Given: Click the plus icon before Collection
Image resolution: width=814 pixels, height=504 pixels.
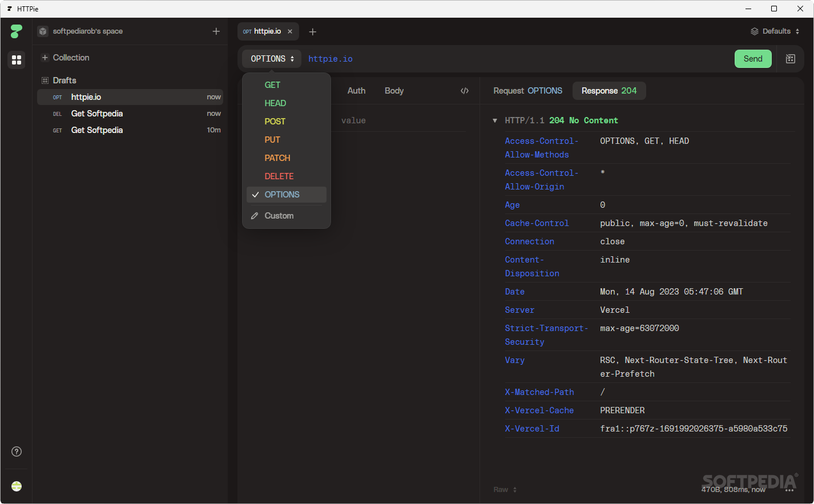Looking at the screenshot, I should [x=45, y=58].
